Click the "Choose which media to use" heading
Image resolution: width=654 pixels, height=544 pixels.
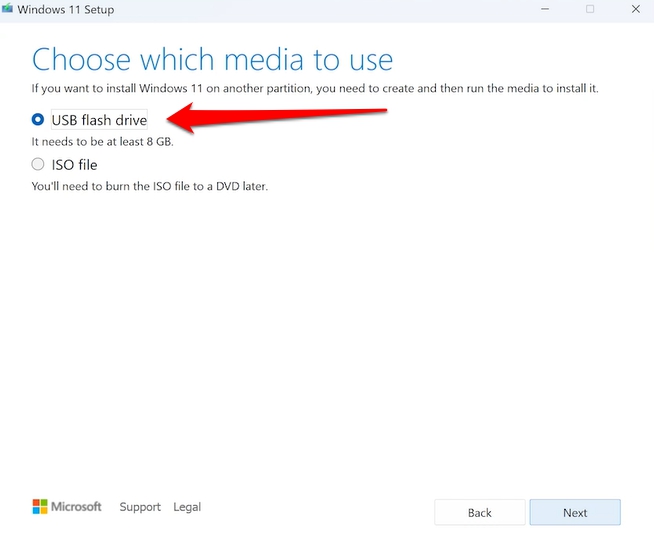click(212, 59)
